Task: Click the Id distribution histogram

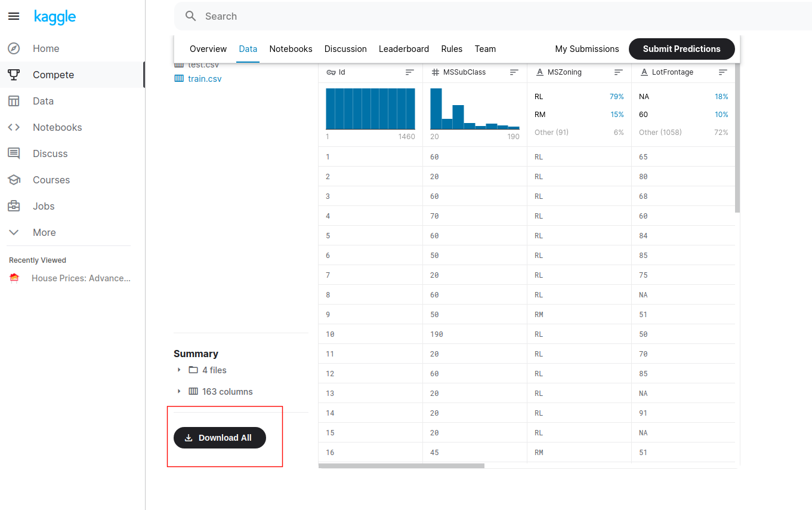Action: pos(371,109)
